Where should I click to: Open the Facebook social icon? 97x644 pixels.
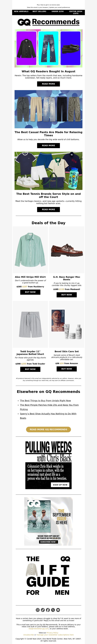tap(48, 610)
